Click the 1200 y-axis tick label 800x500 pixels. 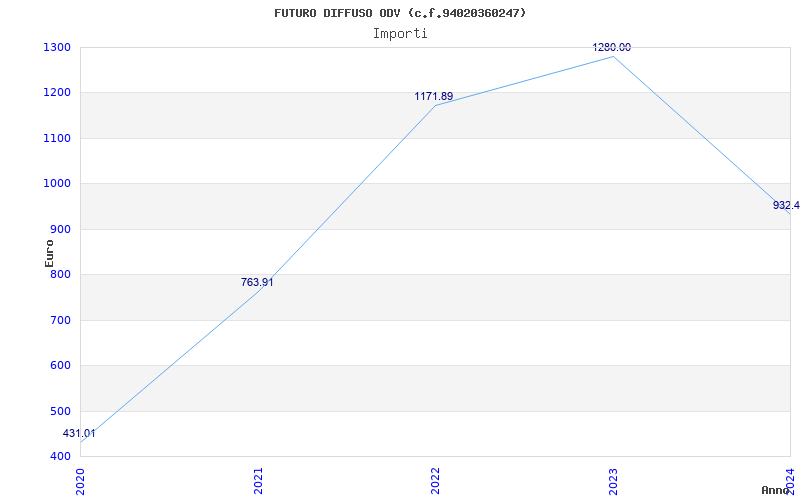coord(57,93)
